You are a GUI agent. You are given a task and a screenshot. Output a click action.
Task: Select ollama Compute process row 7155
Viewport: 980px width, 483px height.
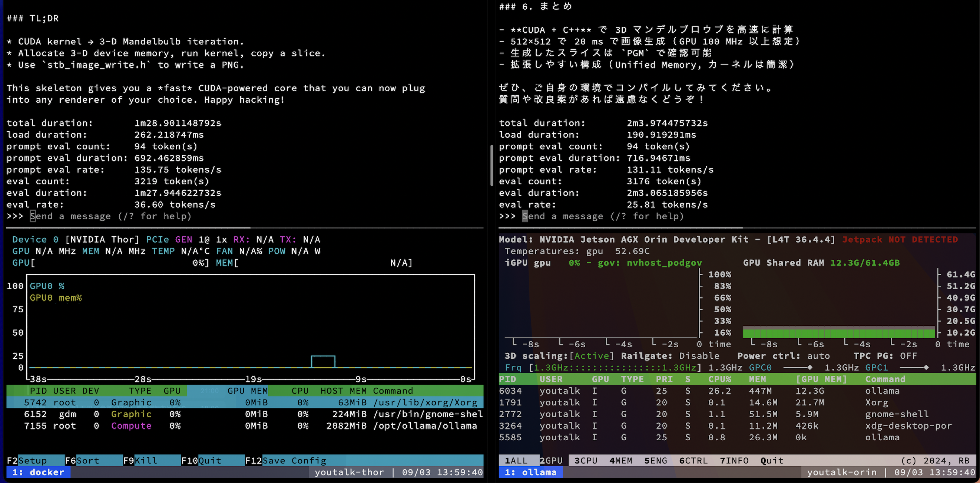pyautogui.click(x=245, y=425)
